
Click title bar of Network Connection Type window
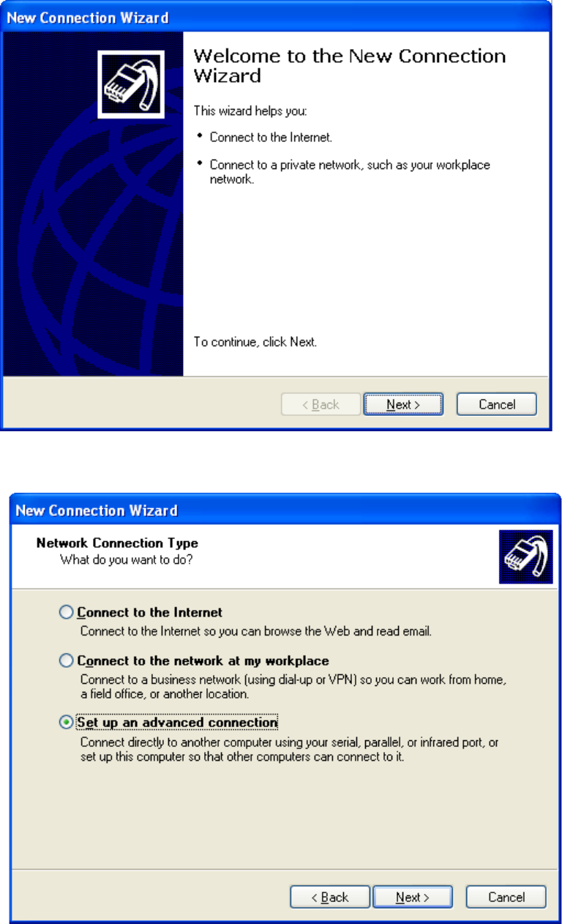pos(285,510)
